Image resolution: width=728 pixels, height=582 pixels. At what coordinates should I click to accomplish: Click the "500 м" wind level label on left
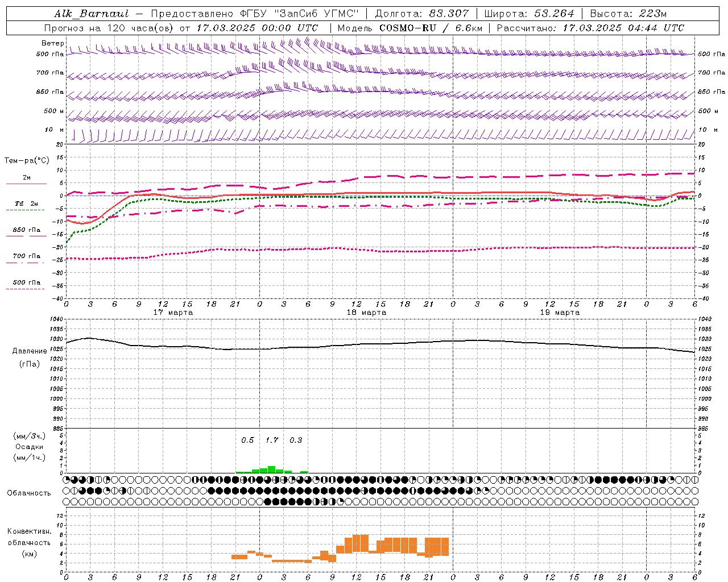[54, 111]
